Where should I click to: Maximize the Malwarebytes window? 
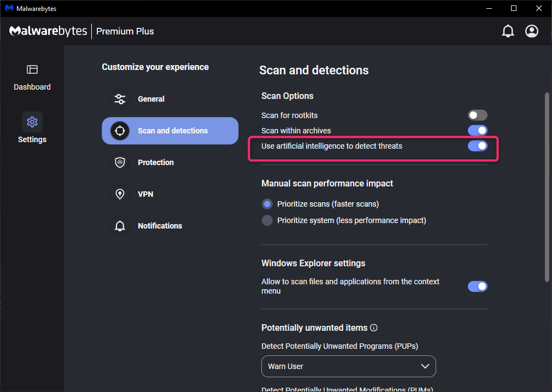[x=514, y=8]
